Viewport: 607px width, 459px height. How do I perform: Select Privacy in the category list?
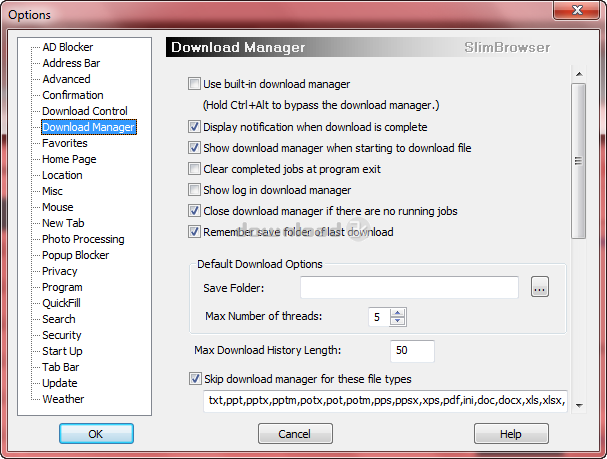click(x=59, y=271)
